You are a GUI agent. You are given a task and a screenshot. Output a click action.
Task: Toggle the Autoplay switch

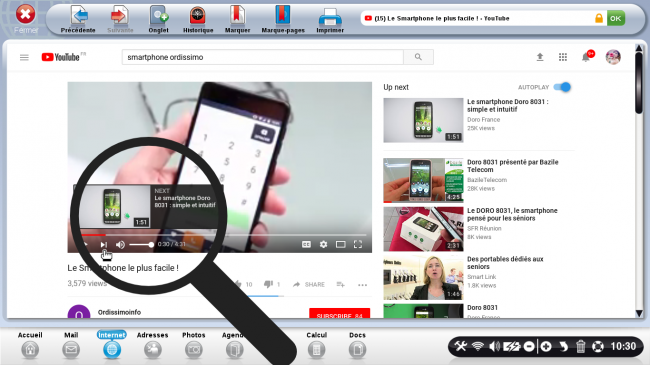(563, 87)
